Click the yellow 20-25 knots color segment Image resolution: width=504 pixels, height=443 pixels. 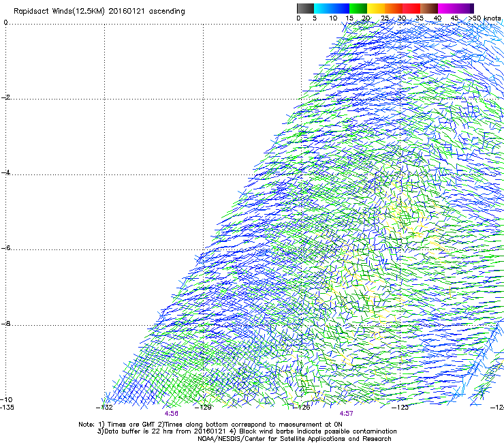click(376, 8)
